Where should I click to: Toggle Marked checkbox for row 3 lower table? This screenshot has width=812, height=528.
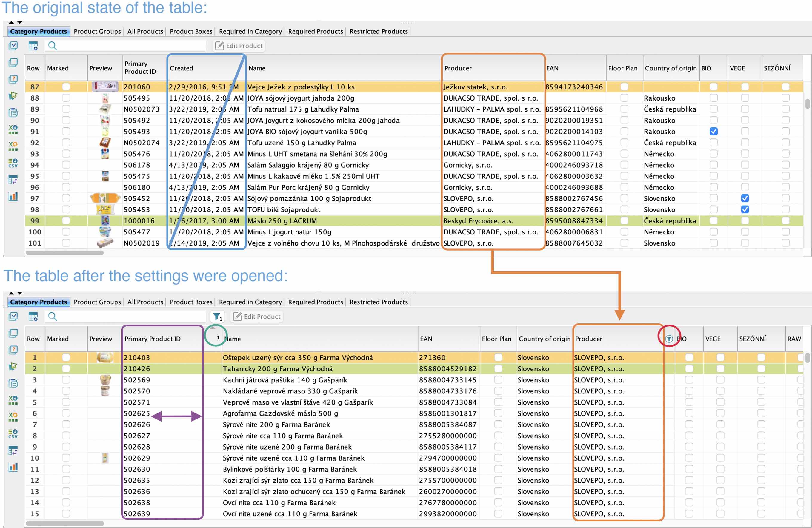(x=66, y=379)
